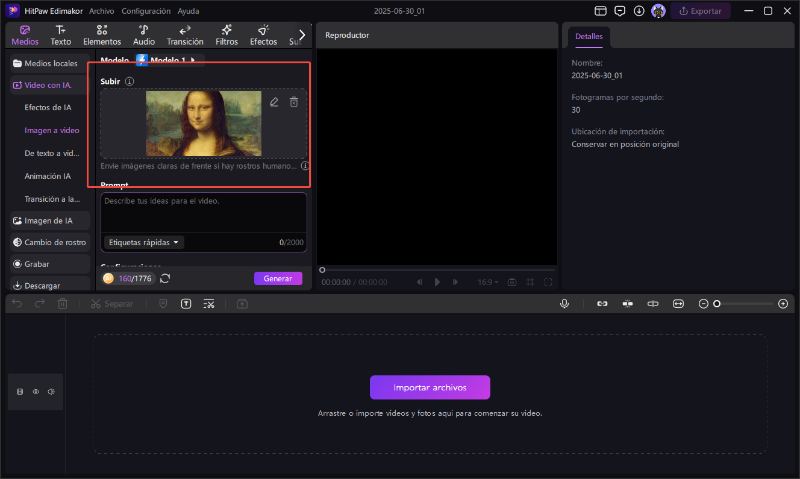Delete selected clip with timeline trash icon
Viewport: 800px width, 479px height.
click(62, 304)
